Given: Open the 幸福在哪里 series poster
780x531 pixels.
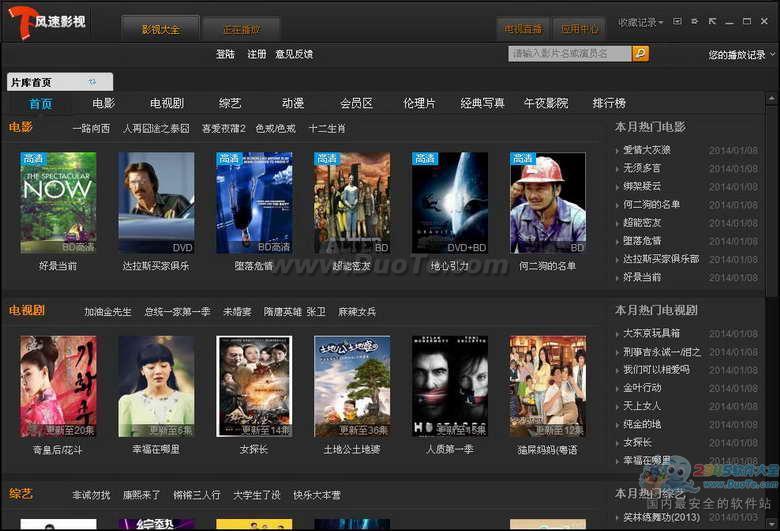Looking at the screenshot, I should pos(156,386).
